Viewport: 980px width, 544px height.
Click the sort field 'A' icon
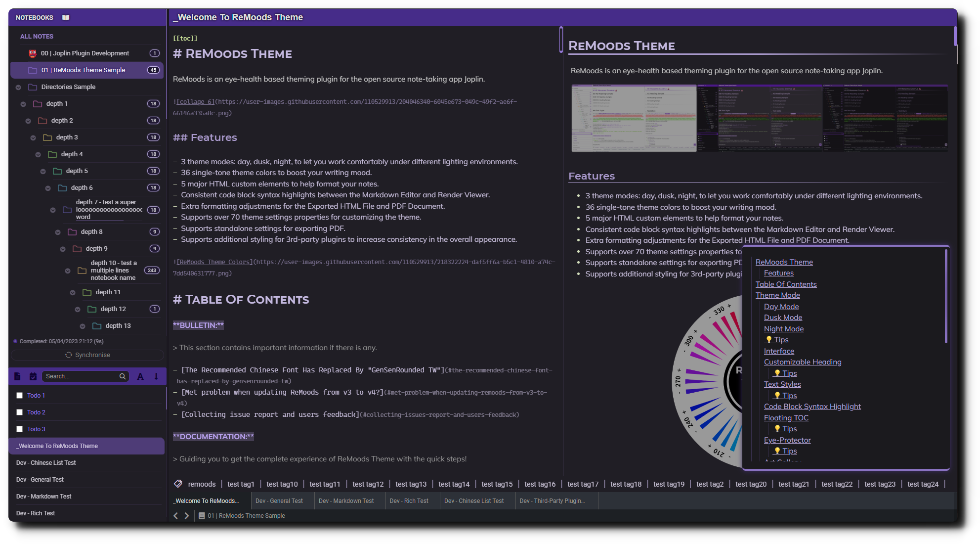[140, 376]
